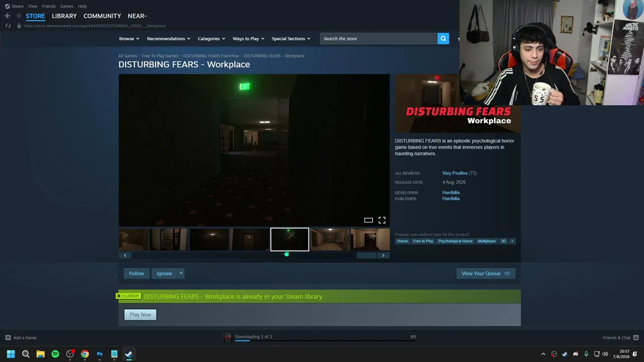The height and width of the screenshot is (362, 644).
Task: Click the Ignore button
Action: pyautogui.click(x=164, y=274)
